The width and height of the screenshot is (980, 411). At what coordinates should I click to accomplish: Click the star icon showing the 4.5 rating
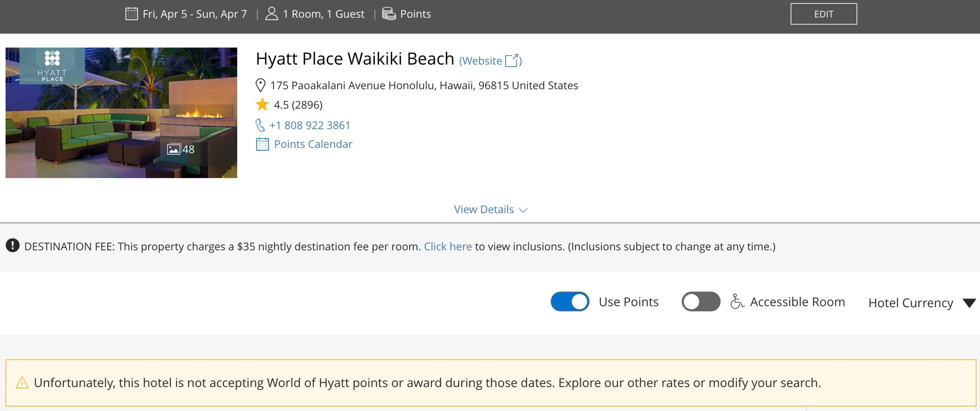pyautogui.click(x=263, y=105)
